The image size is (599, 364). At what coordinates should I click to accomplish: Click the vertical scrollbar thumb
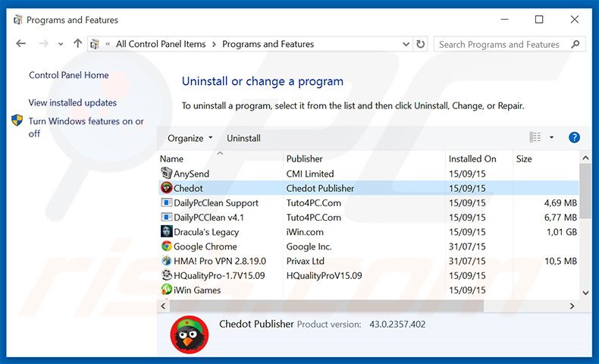click(585, 191)
